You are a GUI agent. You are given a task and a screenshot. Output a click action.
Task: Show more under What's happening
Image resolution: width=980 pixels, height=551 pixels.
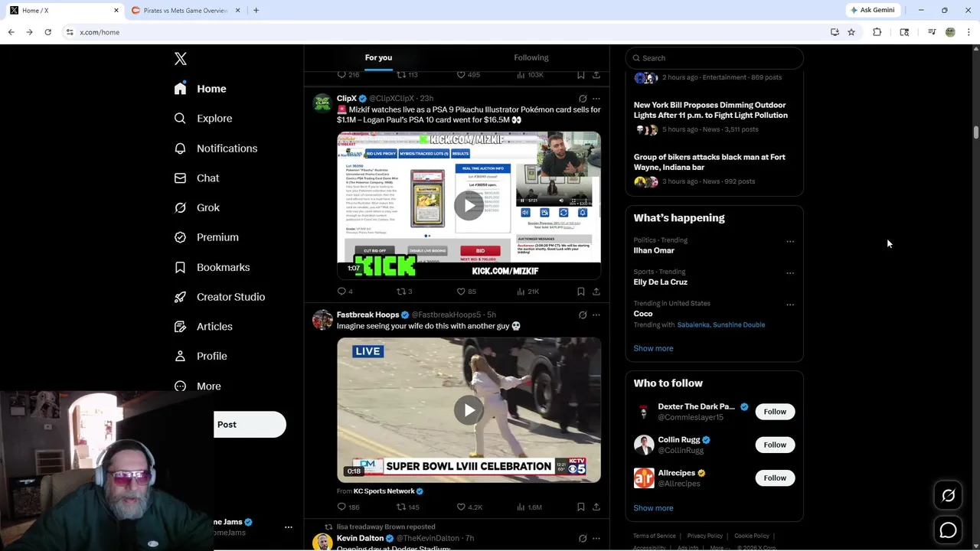[x=653, y=349]
